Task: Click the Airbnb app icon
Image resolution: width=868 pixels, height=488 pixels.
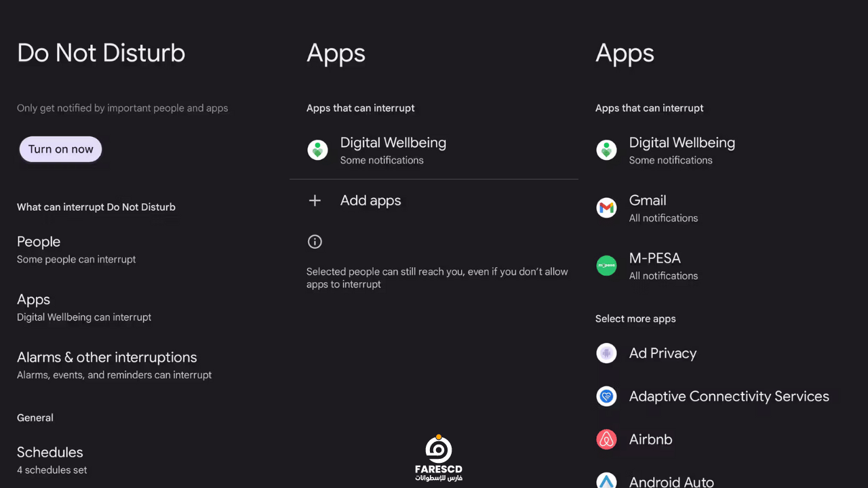Action: (606, 439)
